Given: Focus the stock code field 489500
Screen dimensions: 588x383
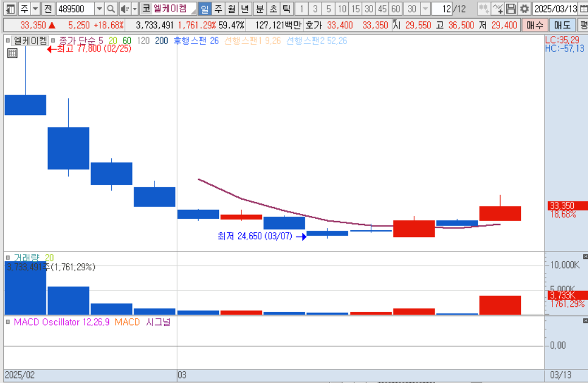Looking at the screenshot, I should [76, 8].
